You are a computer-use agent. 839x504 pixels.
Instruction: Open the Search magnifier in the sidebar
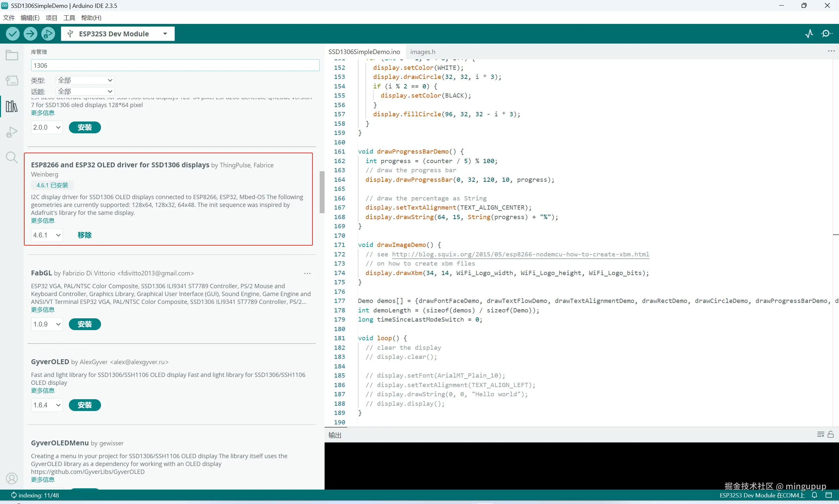pyautogui.click(x=11, y=157)
